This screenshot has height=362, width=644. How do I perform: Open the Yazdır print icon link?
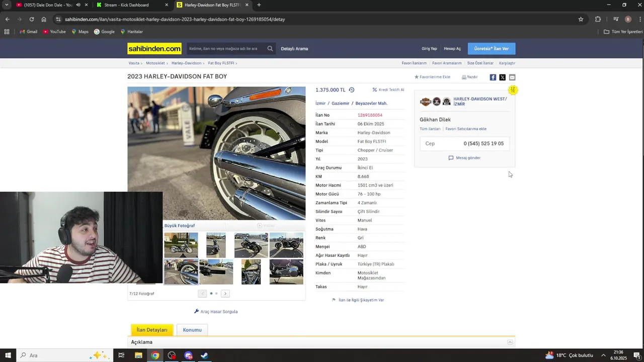coord(469,77)
